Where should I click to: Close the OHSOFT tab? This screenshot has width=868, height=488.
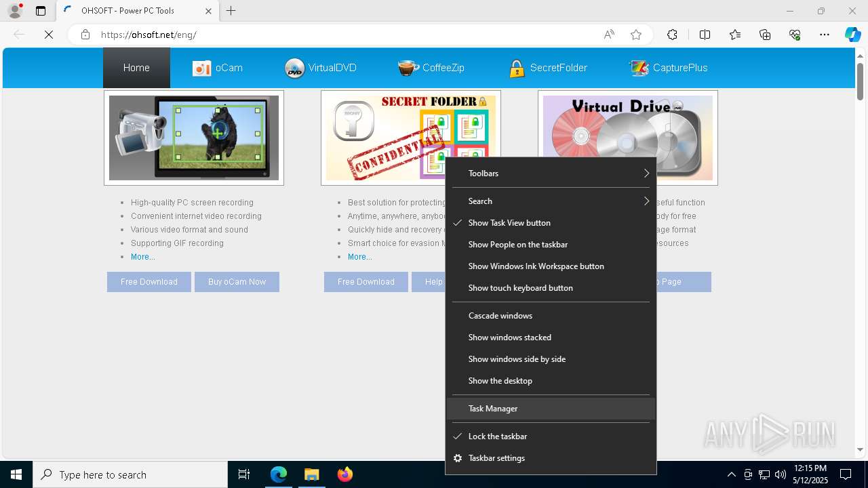208,11
